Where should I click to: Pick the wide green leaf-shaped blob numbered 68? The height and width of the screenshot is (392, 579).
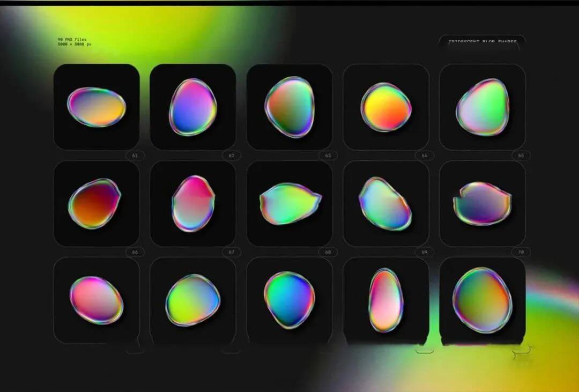[289, 204]
